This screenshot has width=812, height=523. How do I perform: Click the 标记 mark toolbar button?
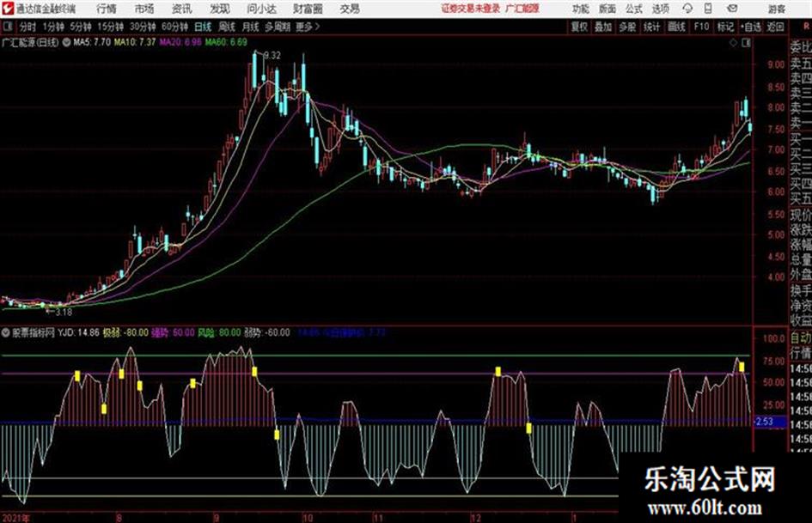(725, 27)
